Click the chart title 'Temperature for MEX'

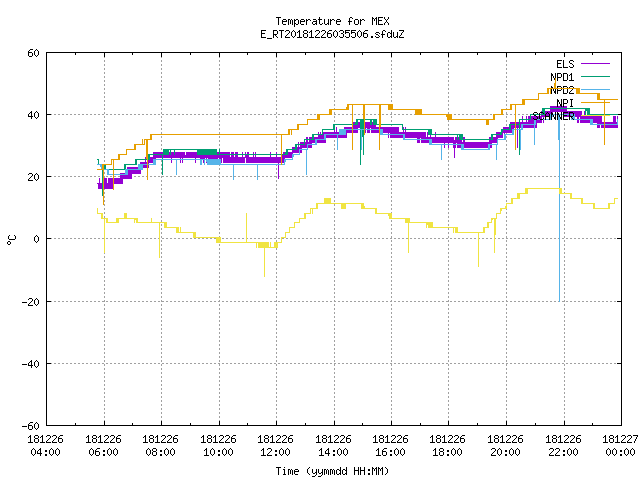[x=332, y=21]
